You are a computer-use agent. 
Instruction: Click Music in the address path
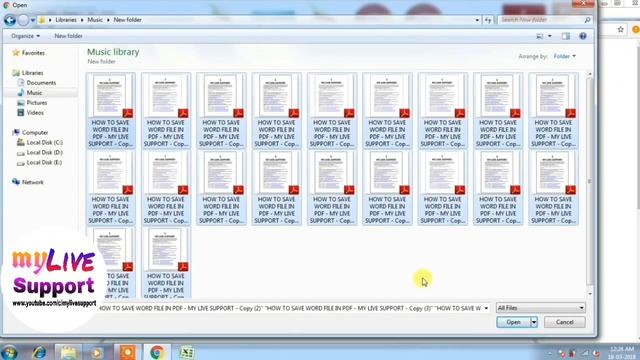(95, 20)
